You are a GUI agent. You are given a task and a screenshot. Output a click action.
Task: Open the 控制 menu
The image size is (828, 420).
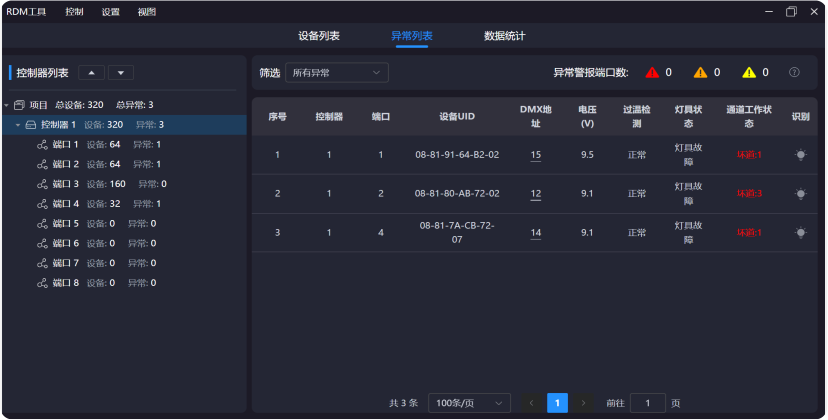[x=74, y=12]
